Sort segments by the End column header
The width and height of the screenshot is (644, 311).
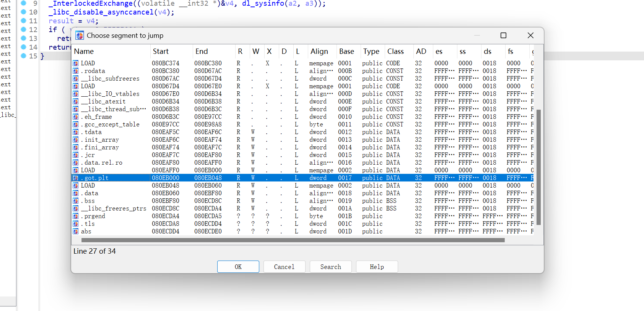[214, 51]
